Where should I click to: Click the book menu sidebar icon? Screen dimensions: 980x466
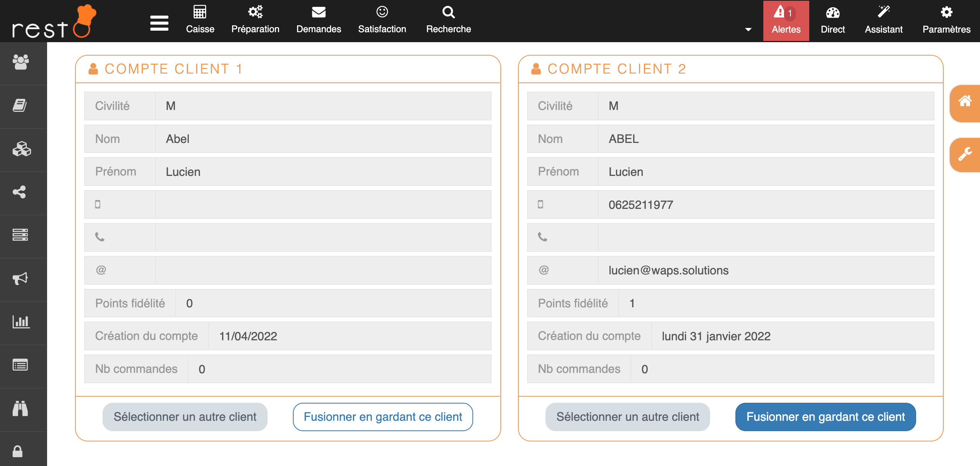(20, 105)
